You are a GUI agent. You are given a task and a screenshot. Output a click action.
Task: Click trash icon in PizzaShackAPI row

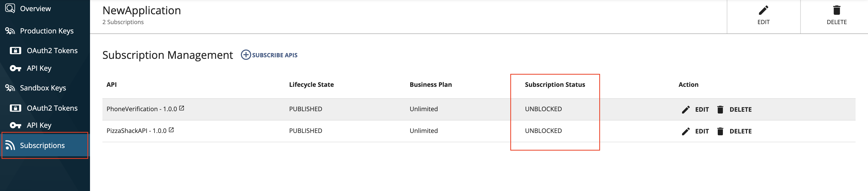(720, 131)
